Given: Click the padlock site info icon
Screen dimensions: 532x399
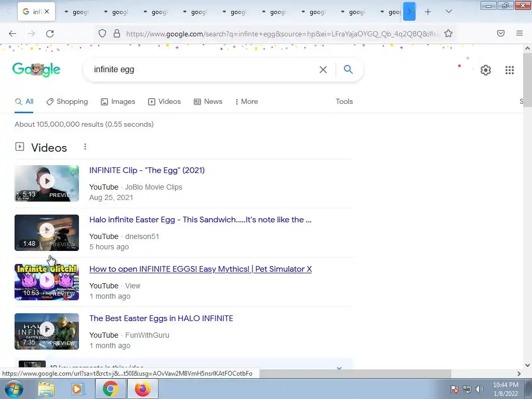Looking at the screenshot, I should point(117,33).
